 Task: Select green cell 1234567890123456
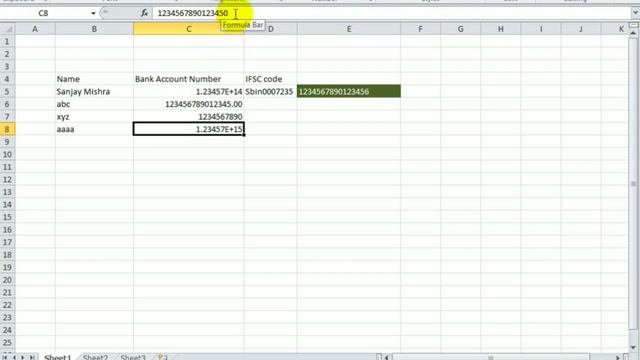click(349, 91)
